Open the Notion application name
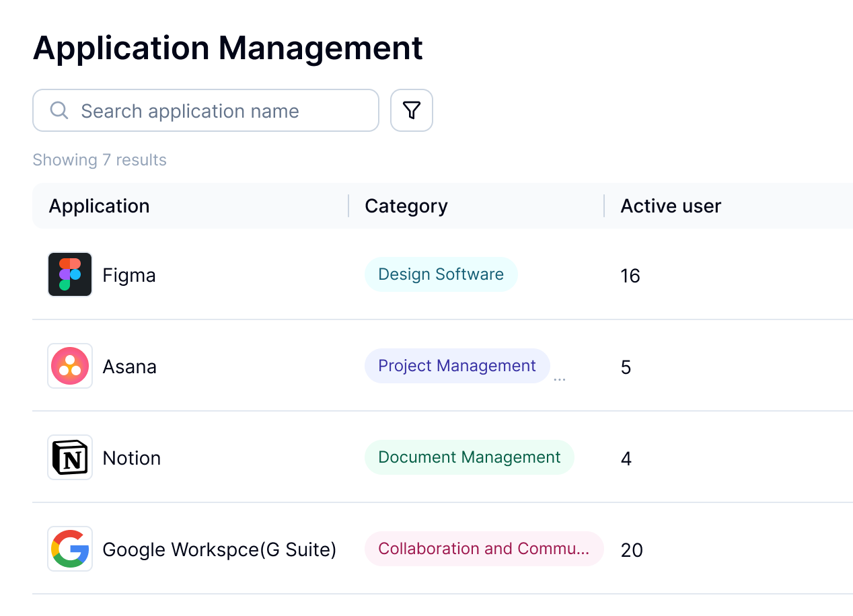 [131, 458]
